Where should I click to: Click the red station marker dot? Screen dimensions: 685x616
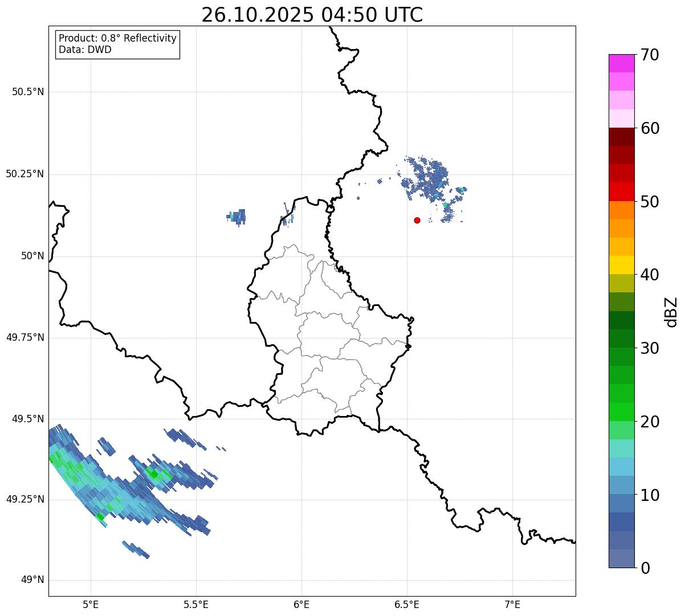(x=417, y=220)
